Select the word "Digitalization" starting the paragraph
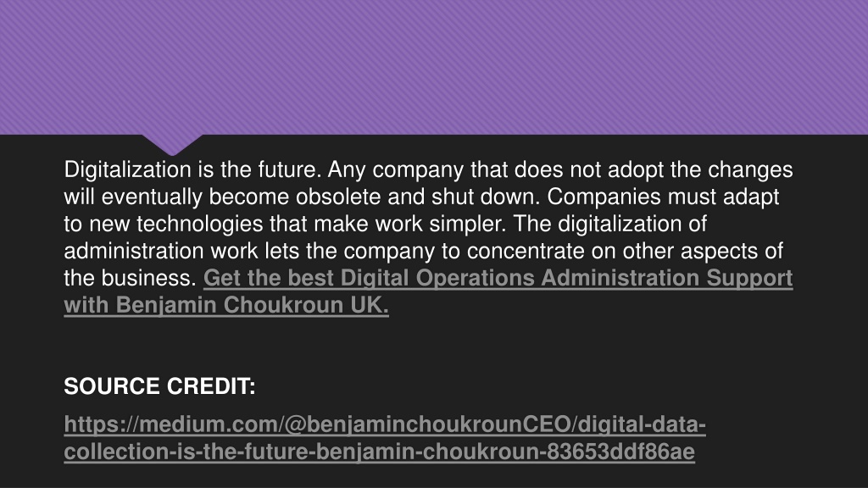The image size is (868, 488). coord(127,169)
